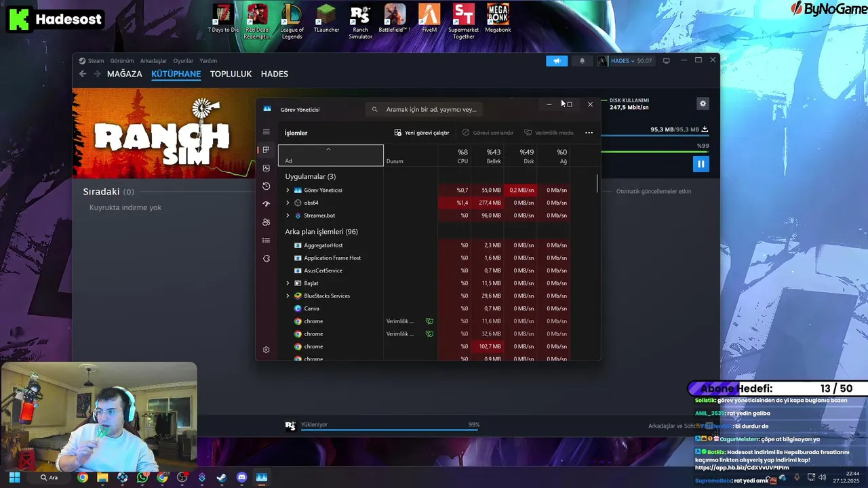This screenshot has width=868, height=488.
Task: Open Arkadaşlar menu in Steam
Action: (153, 61)
